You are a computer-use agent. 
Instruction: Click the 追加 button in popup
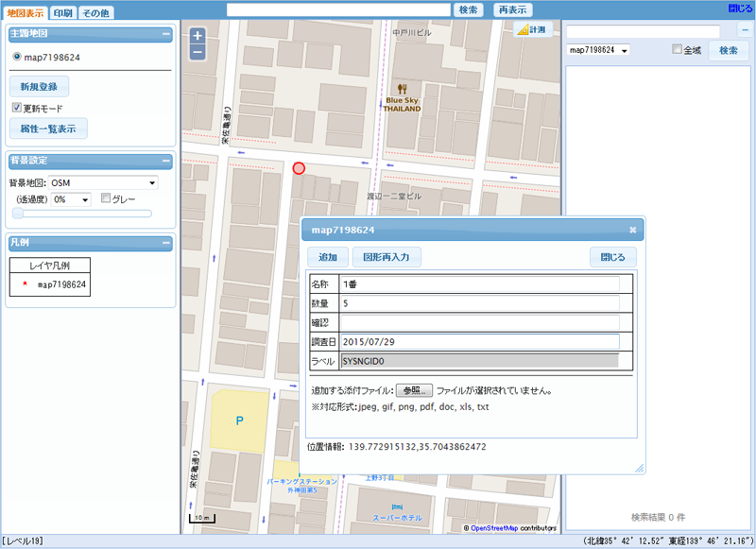328,257
